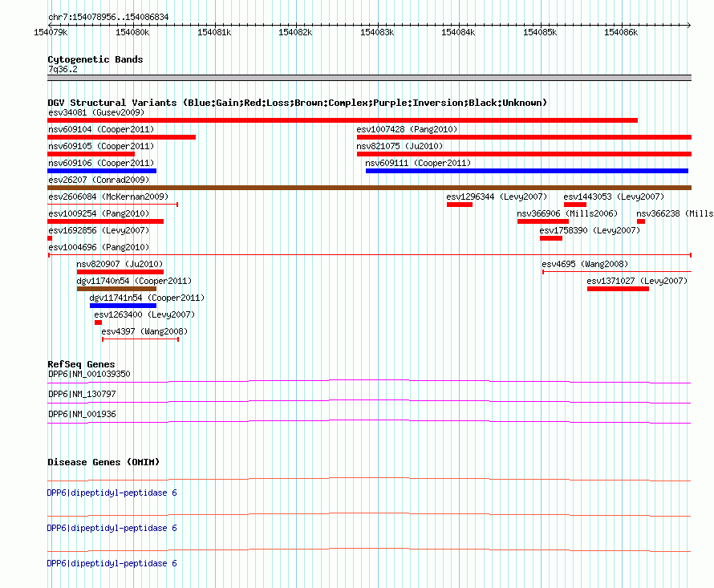Click esv1296344 (Levy2007) label
Viewport: 714px width, 588px height.
click(x=497, y=197)
